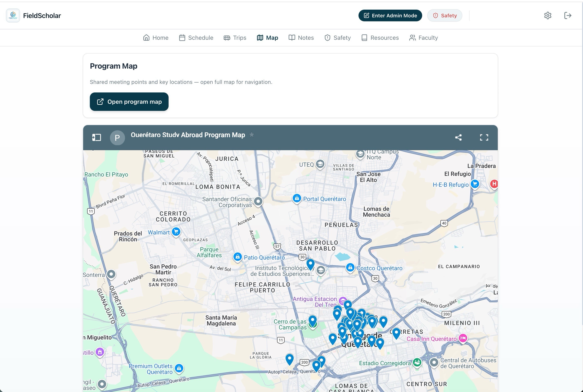Click the Santander Oficinas Corporativas marker

(x=258, y=201)
